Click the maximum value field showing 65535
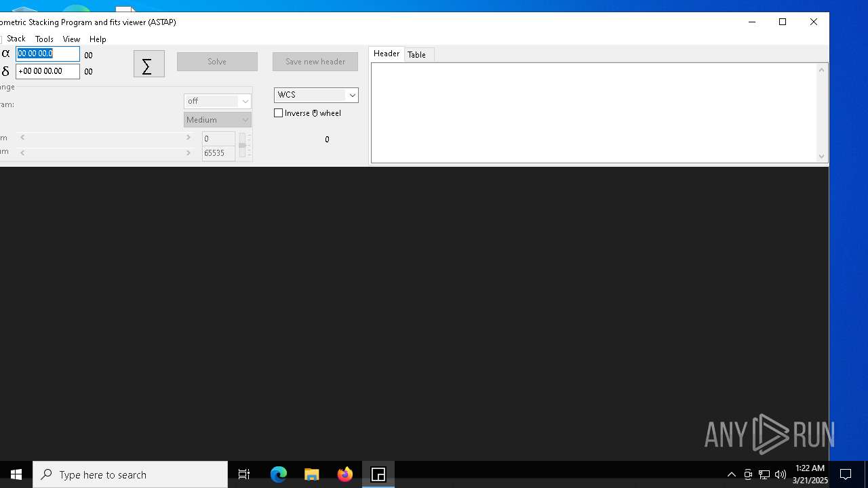The width and height of the screenshot is (868, 488). (x=218, y=153)
